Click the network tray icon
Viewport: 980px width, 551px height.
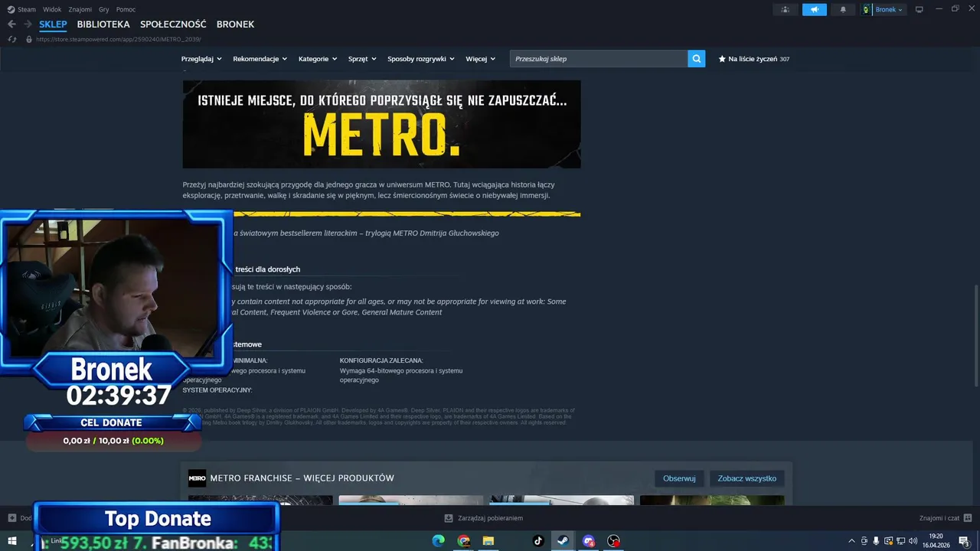pos(901,541)
